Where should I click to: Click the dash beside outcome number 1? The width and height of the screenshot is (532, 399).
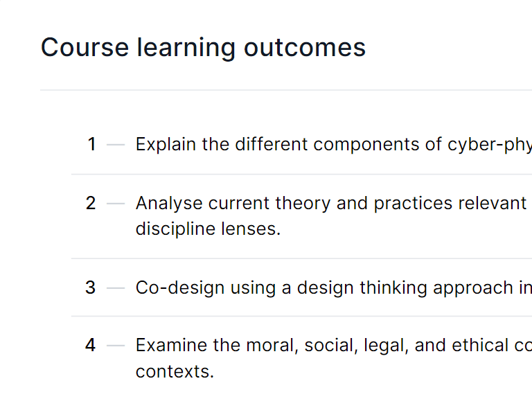point(116,145)
